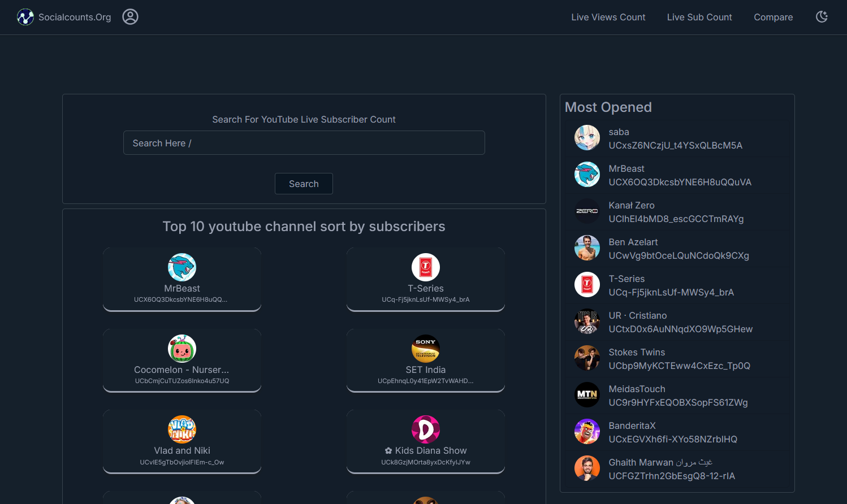Click ID UCFGZTrhn2GbEsgQ8-12-rlA

pos(672,476)
